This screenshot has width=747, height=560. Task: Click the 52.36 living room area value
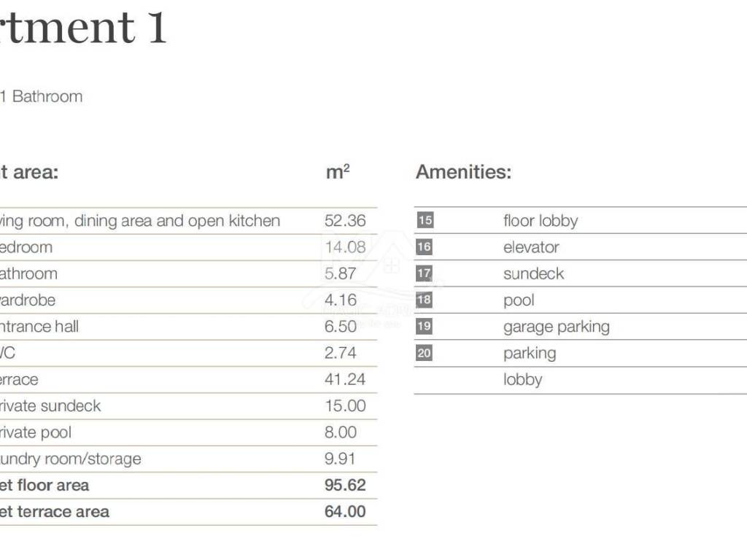tap(345, 220)
